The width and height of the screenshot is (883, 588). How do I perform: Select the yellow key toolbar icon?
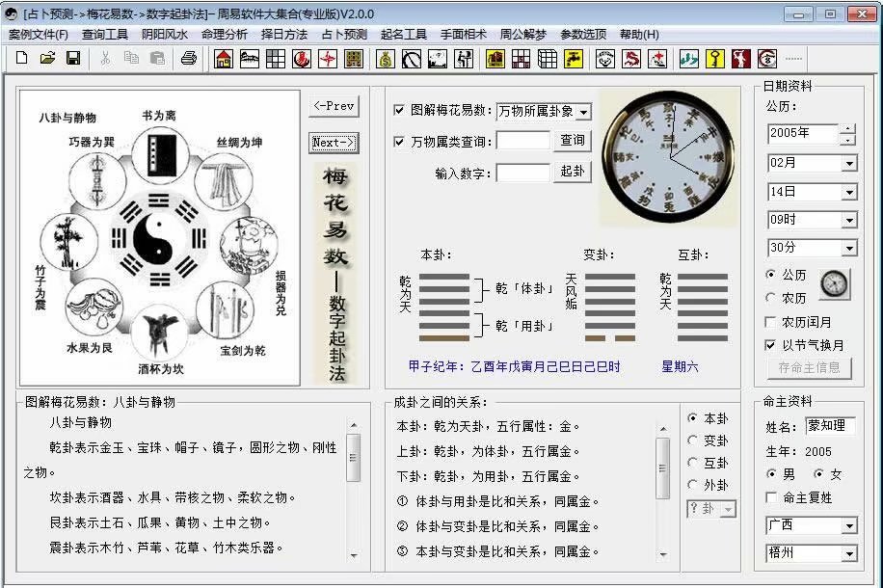click(714, 59)
